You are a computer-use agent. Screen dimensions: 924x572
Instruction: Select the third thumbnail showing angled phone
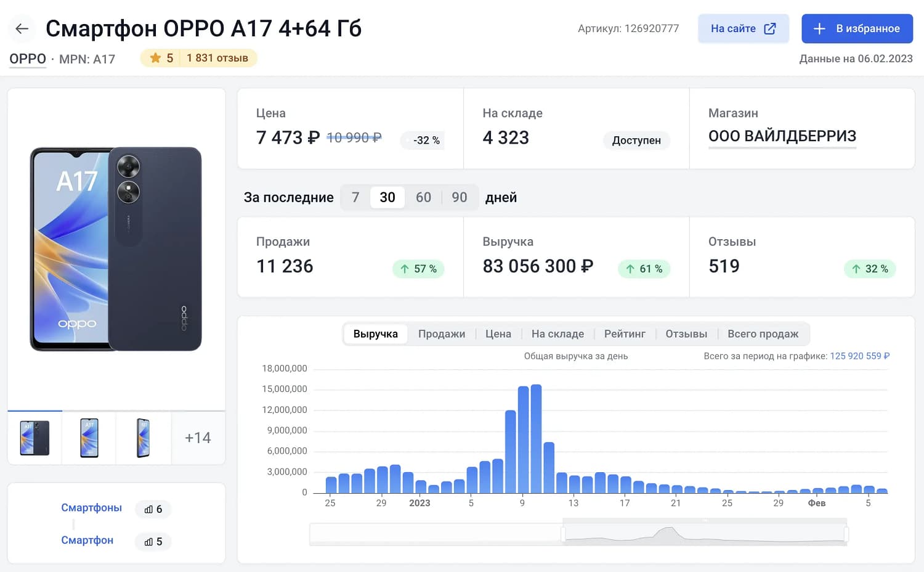pos(143,438)
